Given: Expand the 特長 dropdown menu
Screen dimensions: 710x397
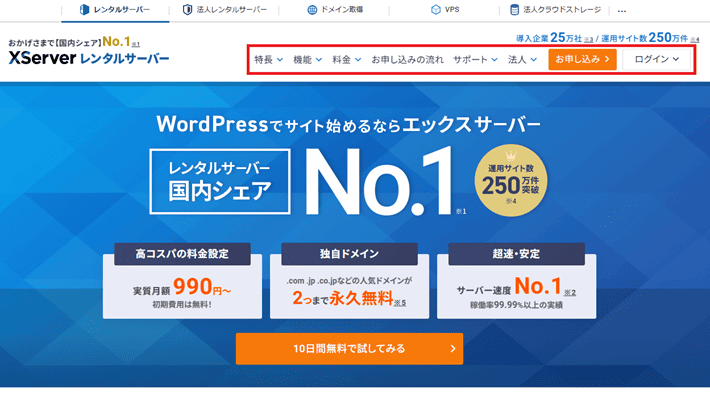Looking at the screenshot, I should 269,59.
